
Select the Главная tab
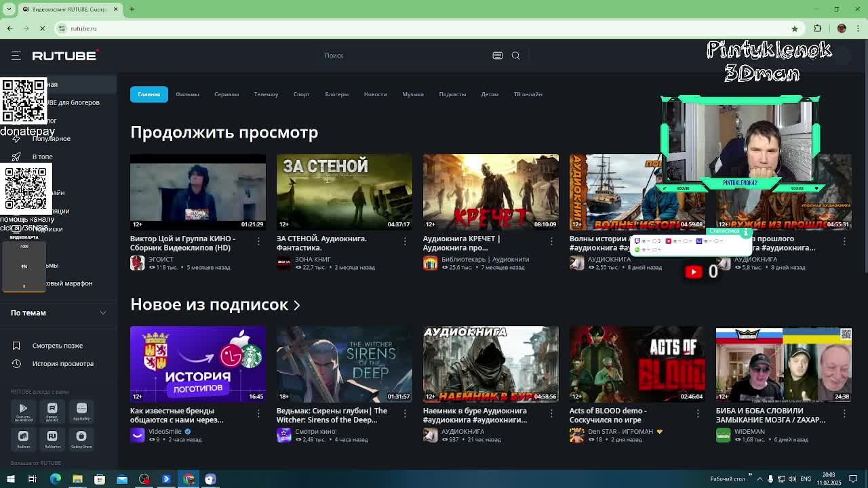(x=149, y=94)
